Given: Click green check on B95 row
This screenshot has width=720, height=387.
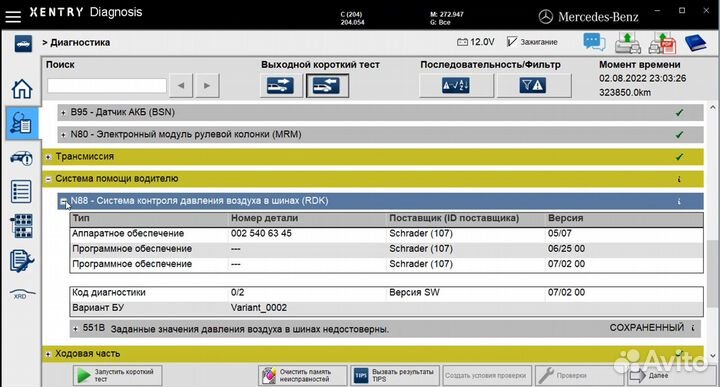Looking at the screenshot, I should tap(680, 112).
